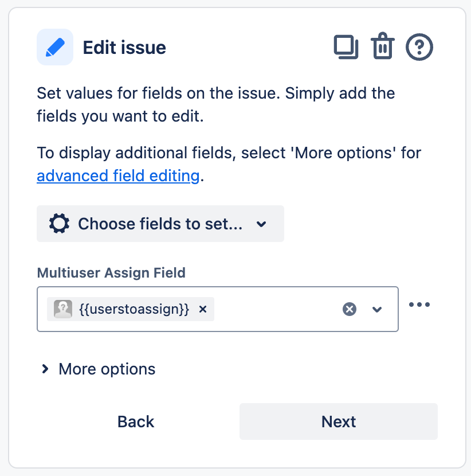The height and width of the screenshot is (476, 471).
Task: Clear all values using the circled x icon
Action: click(350, 309)
